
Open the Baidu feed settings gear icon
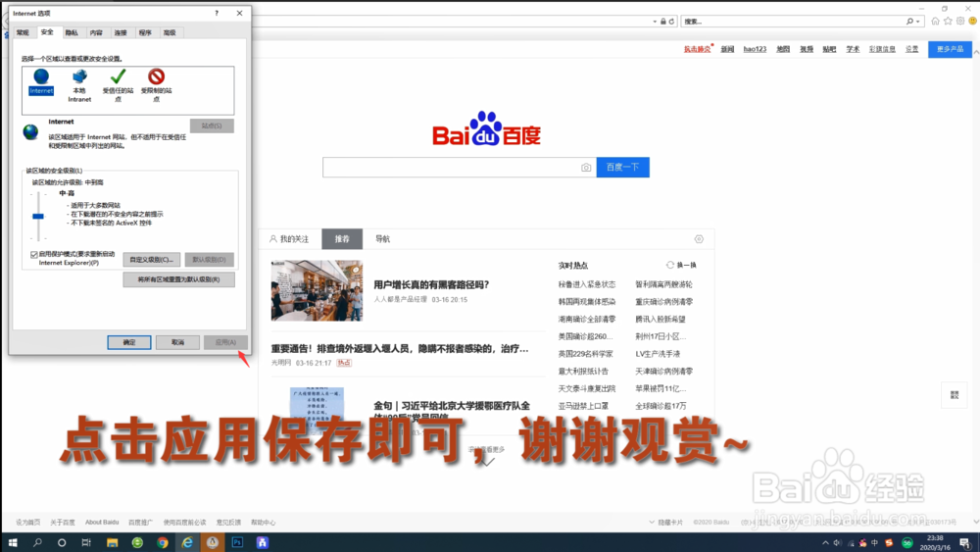699,239
